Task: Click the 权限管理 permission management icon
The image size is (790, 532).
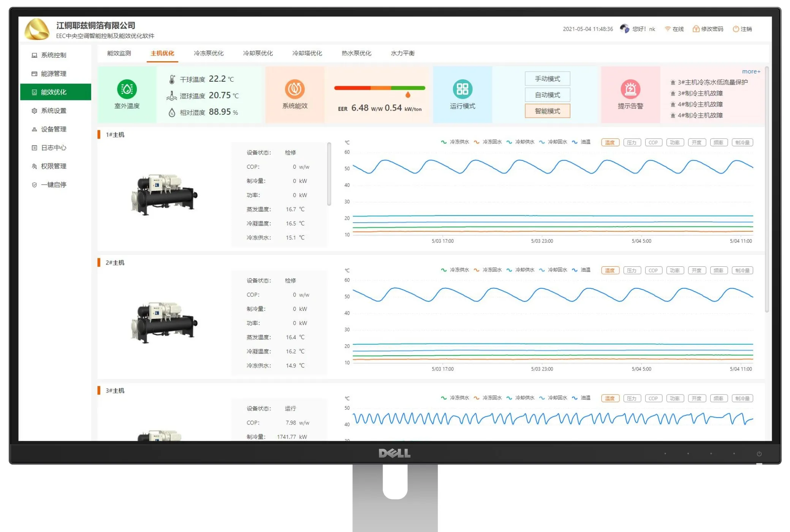Action: tap(34, 166)
